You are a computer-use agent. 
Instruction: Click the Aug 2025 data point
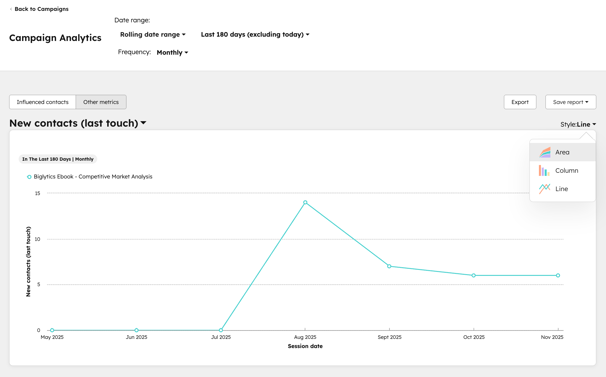click(x=305, y=202)
